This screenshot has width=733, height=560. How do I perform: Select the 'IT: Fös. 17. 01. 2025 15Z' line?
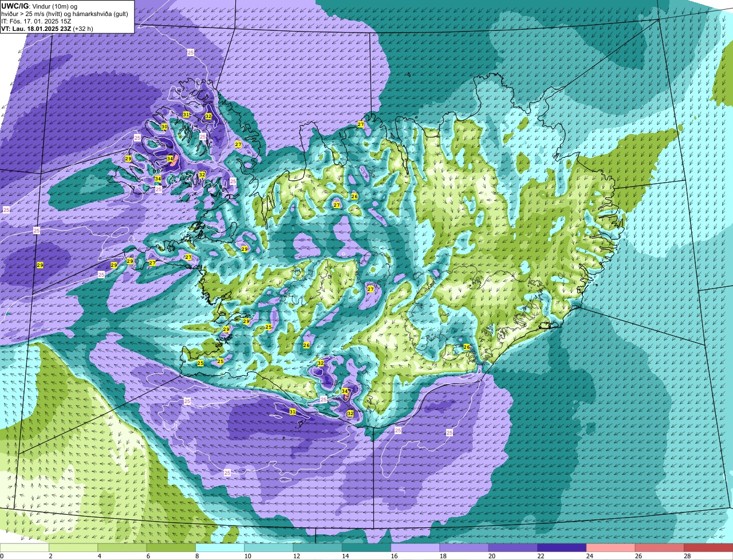[x=36, y=21]
